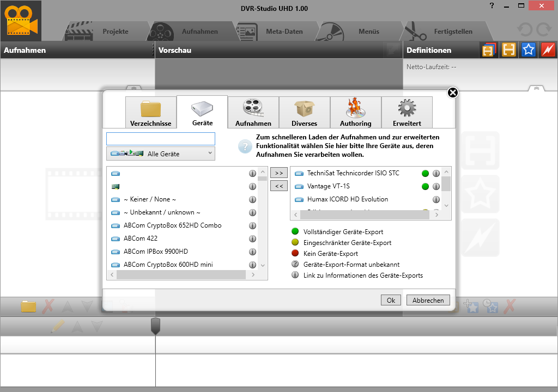Click the selected devices vertical scrollbar thumb
Screen dimensions: 558x392
(446, 183)
